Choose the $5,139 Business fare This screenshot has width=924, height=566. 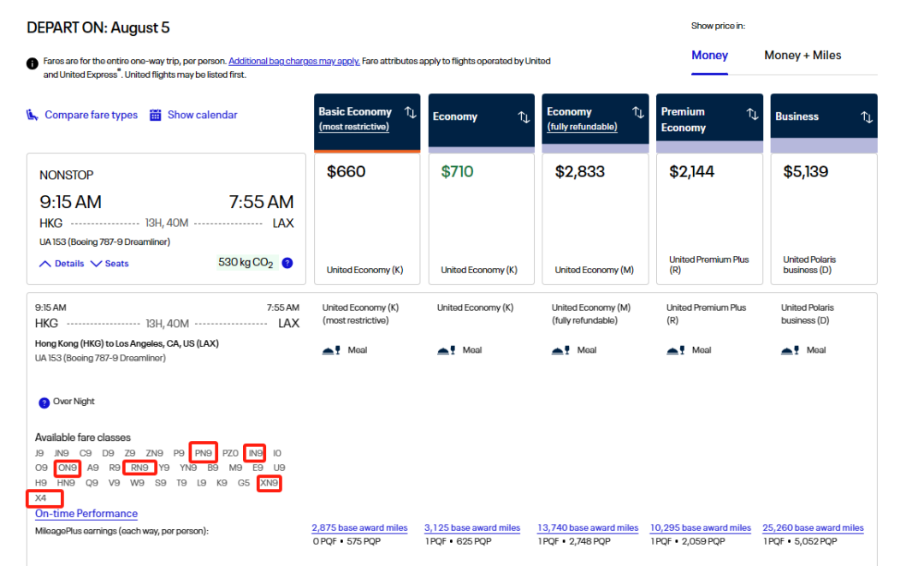[824, 218]
